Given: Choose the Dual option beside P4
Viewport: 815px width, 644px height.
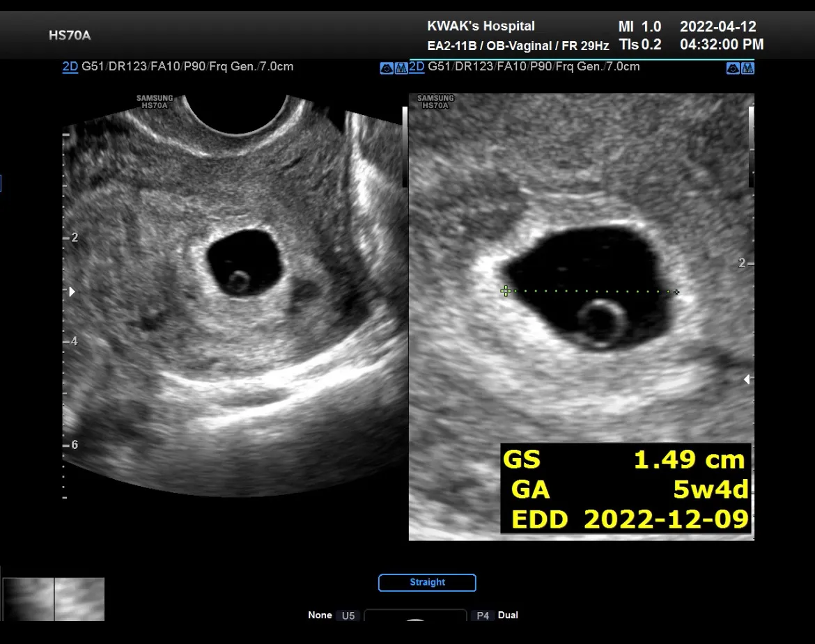Looking at the screenshot, I should pyautogui.click(x=508, y=615).
